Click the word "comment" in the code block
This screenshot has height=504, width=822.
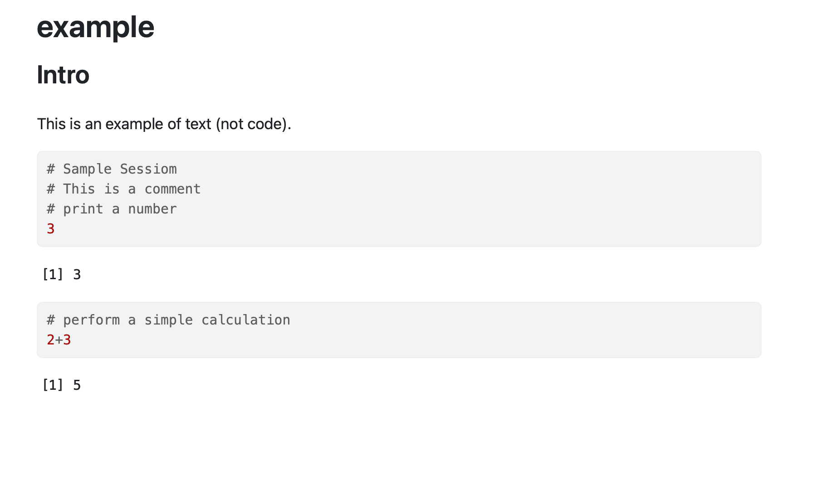(172, 189)
